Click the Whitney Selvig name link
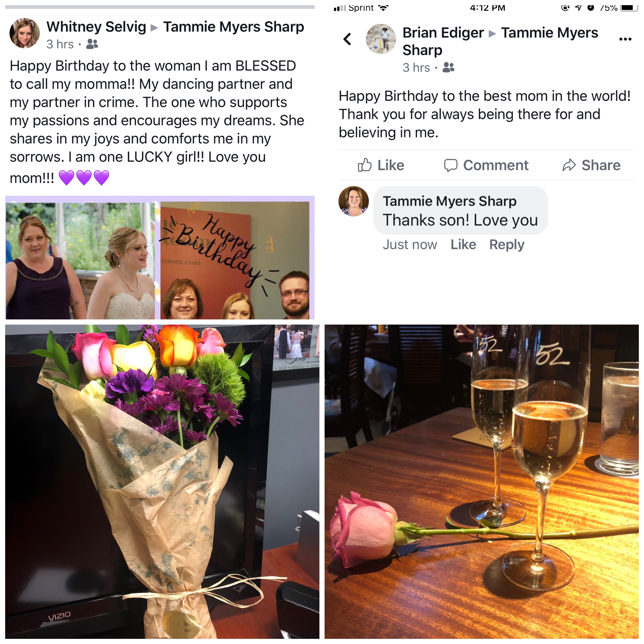Viewport: 644px width, 644px height. pyautogui.click(x=96, y=27)
